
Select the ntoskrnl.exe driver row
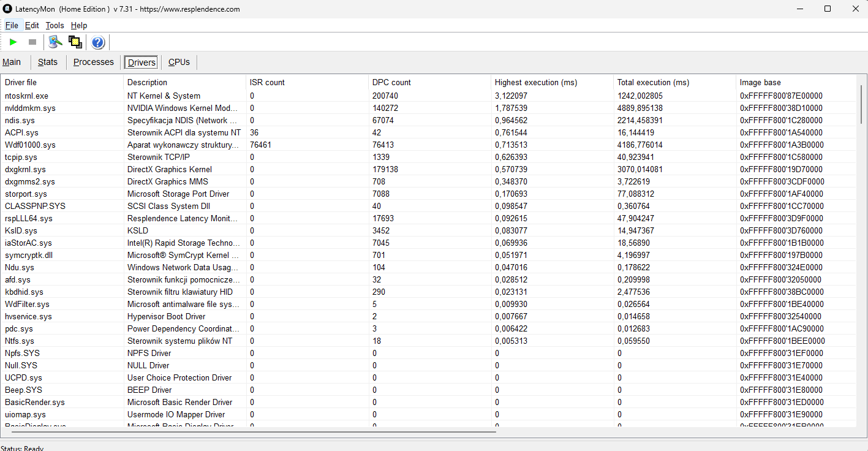tap(429, 96)
